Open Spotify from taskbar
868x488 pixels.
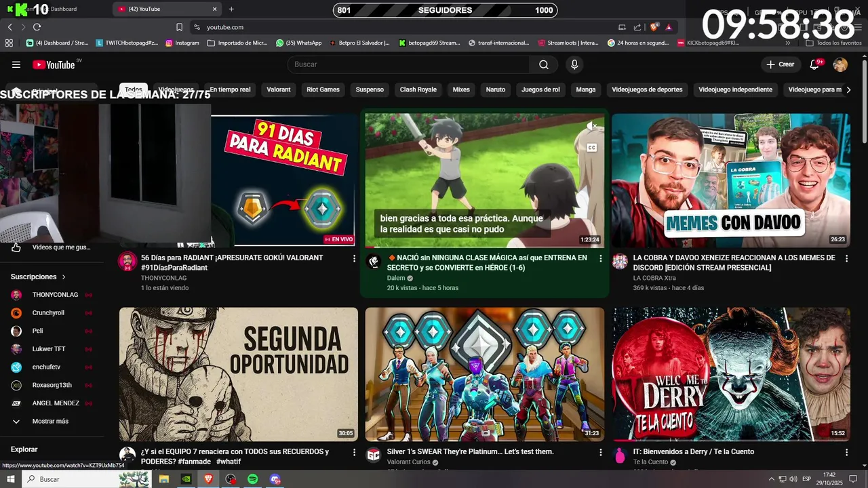coord(252,479)
